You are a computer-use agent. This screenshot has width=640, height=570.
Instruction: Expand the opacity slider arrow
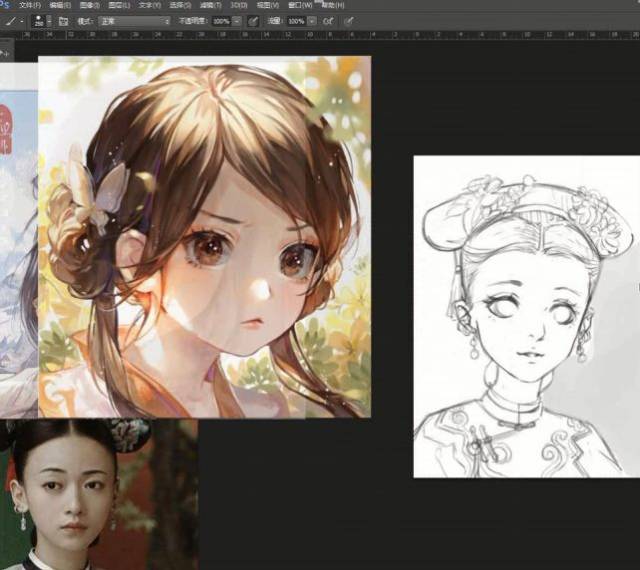237,21
